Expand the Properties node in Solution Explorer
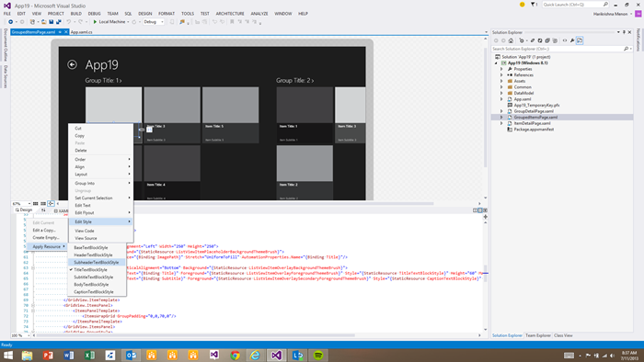 point(501,69)
